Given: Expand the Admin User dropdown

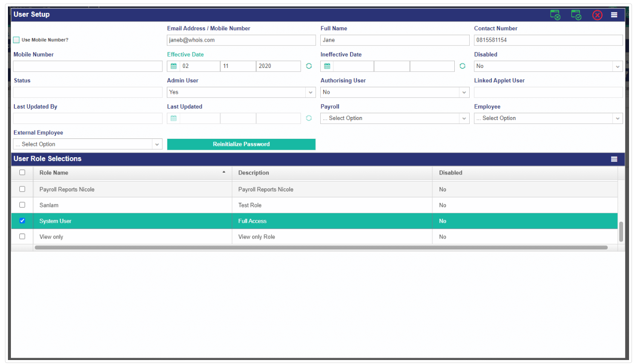Looking at the screenshot, I should pos(241,92).
